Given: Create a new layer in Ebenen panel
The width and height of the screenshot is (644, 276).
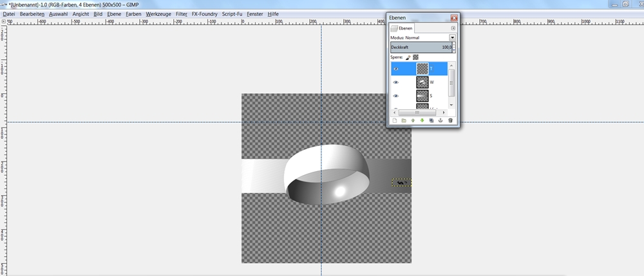Looking at the screenshot, I should [x=395, y=120].
